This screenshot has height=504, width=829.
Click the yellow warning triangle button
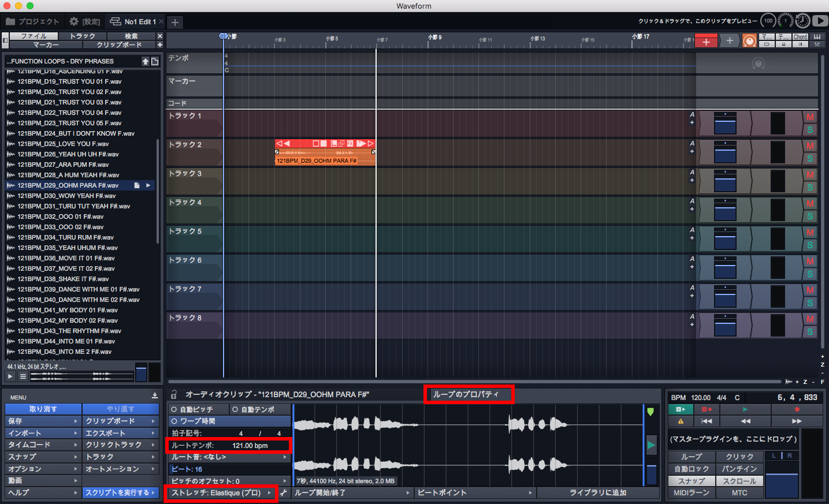coord(681,421)
